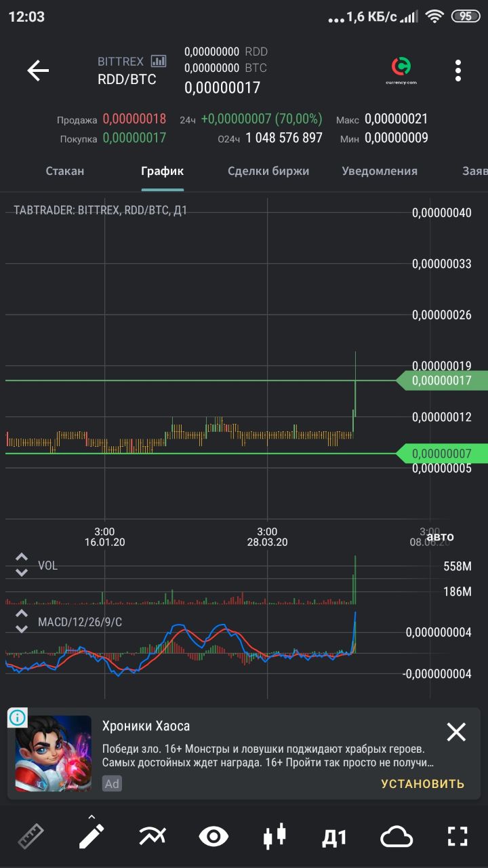Collapse VOL panel with up chevron
Screen dimensions: 488x868
(x=22, y=557)
